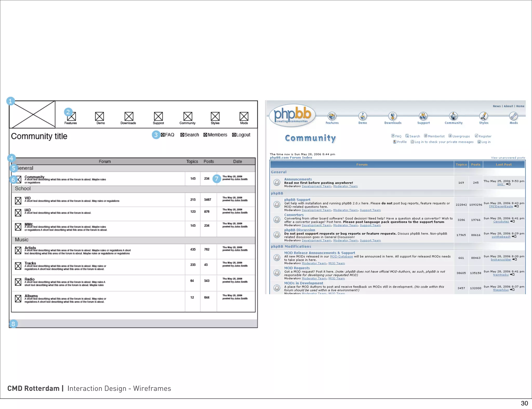Screen dimensions: 532x409
Task: Click the Tracks forum placeholder icon
Action: tap(18, 266)
